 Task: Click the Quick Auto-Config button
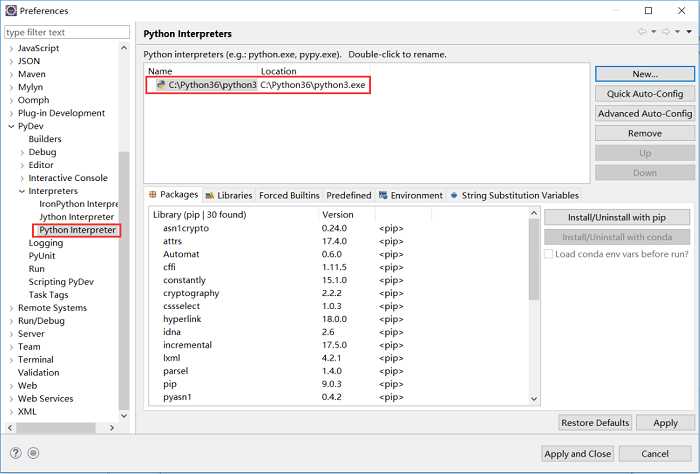(645, 94)
